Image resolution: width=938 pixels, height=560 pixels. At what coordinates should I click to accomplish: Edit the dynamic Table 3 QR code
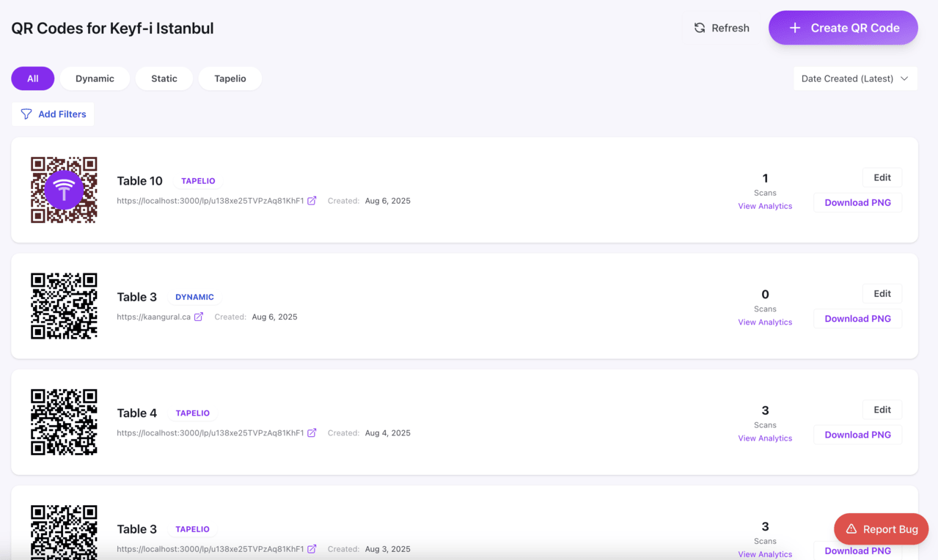(x=882, y=293)
